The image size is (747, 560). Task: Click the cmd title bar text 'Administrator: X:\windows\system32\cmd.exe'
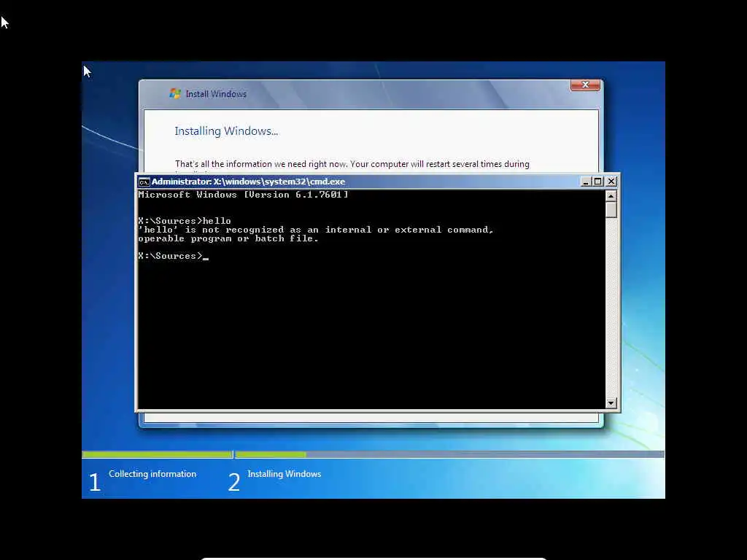(x=248, y=182)
